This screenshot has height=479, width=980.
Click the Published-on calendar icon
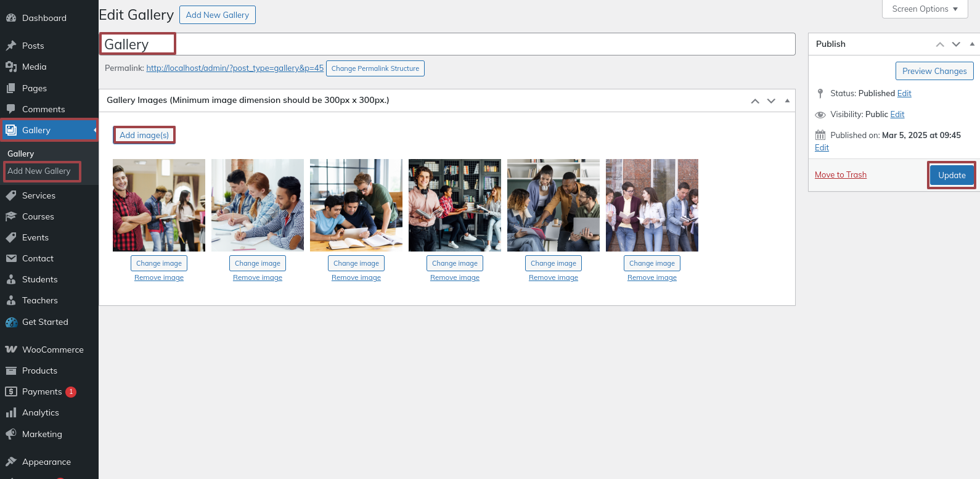coord(820,135)
